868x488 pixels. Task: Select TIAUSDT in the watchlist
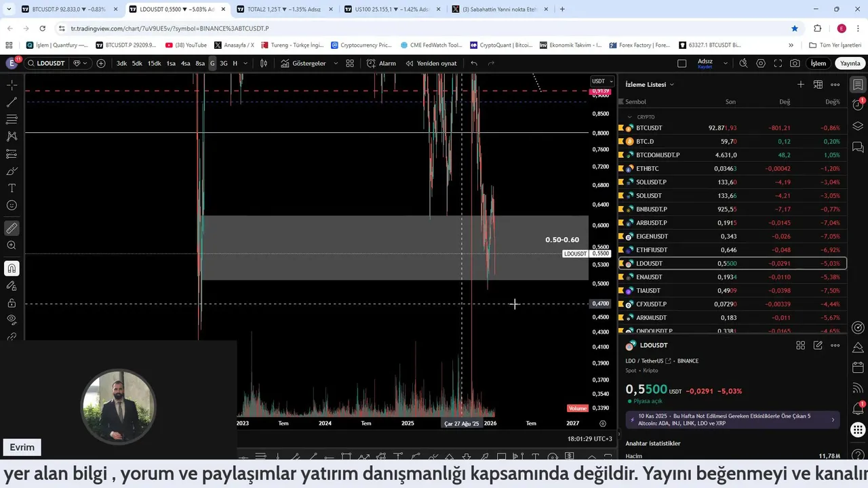click(x=732, y=290)
